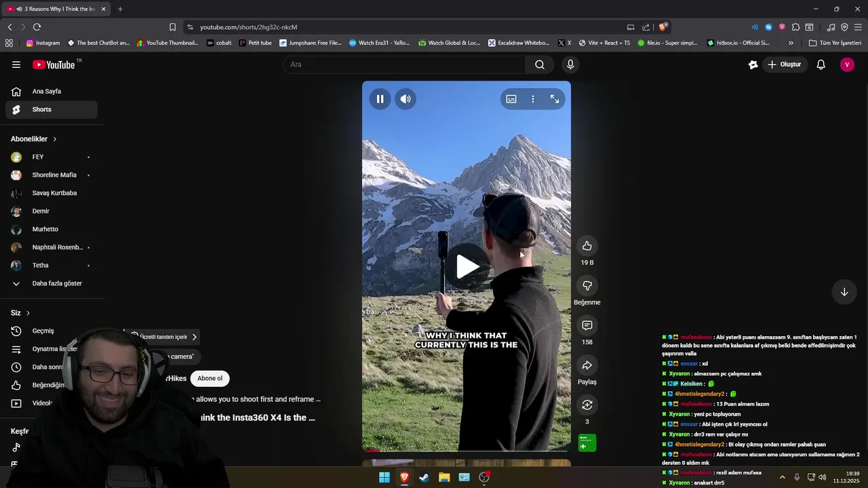Click the play overlay on the video
868x488 pixels.
(x=467, y=266)
